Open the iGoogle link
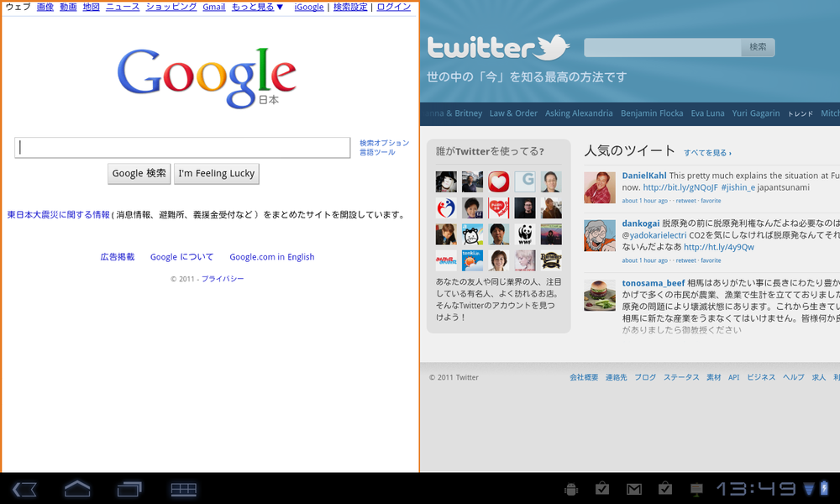The height and width of the screenshot is (504, 840). 309,7
